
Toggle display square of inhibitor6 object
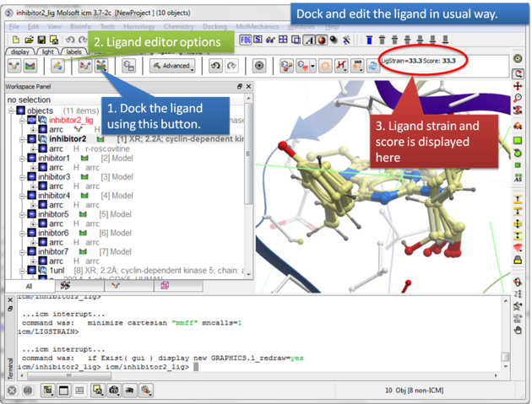click(x=30, y=233)
